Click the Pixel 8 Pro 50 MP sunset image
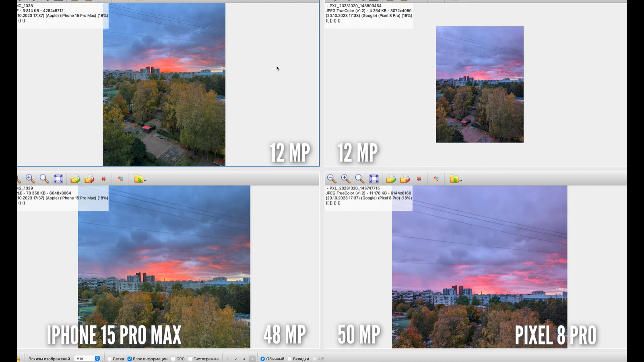Viewport: 644px width, 362px height. [x=480, y=267]
